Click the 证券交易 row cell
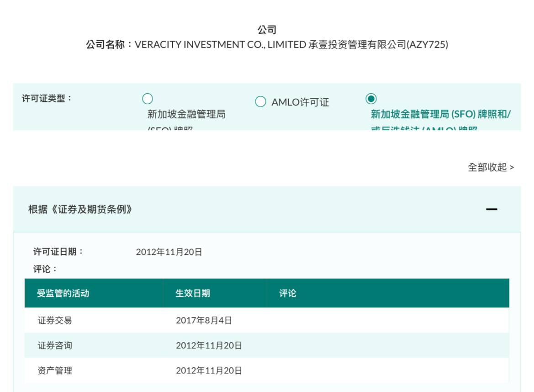 [x=55, y=320]
